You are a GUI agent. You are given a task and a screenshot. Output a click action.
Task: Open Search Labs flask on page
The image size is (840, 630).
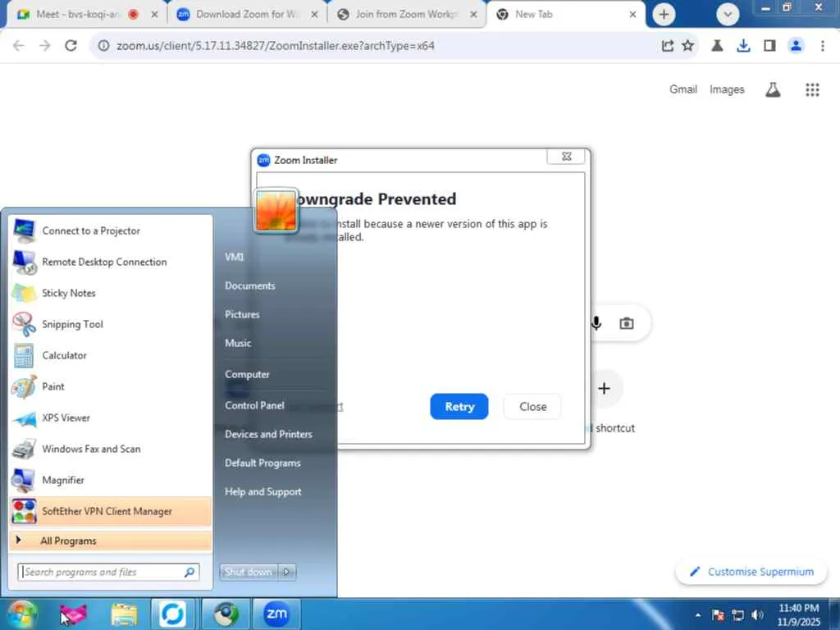pos(773,89)
